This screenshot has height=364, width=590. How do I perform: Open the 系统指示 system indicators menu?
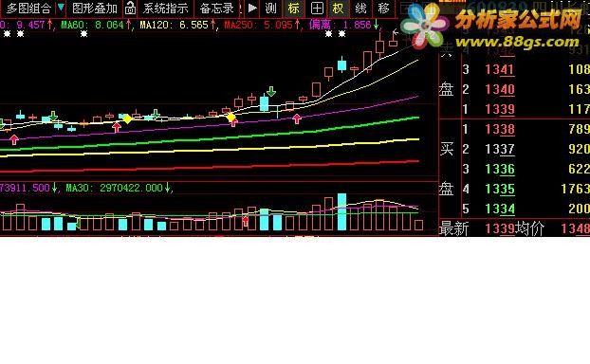(166, 9)
